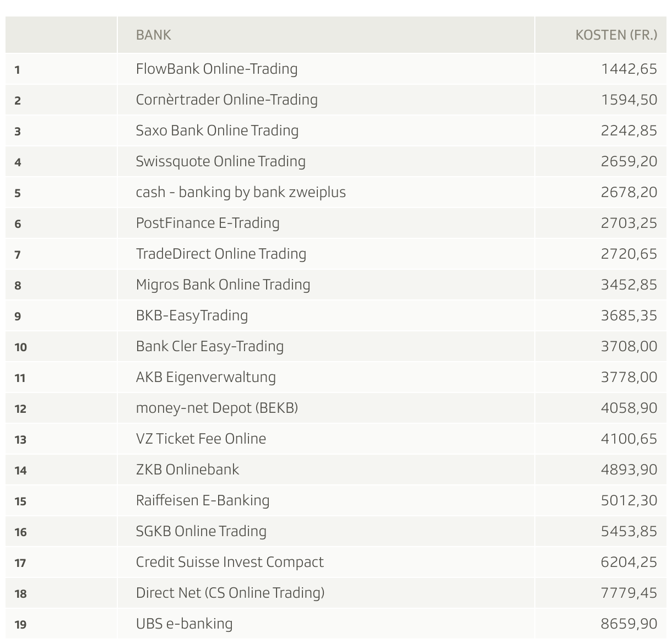The image size is (672, 644).
Task: Click PostFinance E-Trading bank name
Action: coord(208,223)
